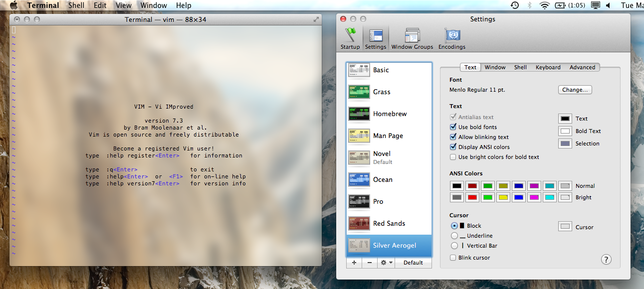This screenshot has height=289, width=644.
Task: Pick the Bright magenta ANSI color
Action: pyautogui.click(x=534, y=197)
